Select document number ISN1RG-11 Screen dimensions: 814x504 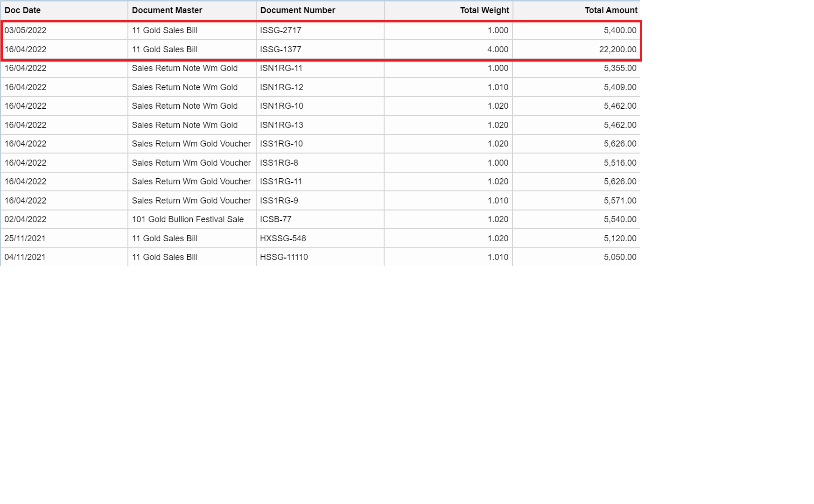281,68
